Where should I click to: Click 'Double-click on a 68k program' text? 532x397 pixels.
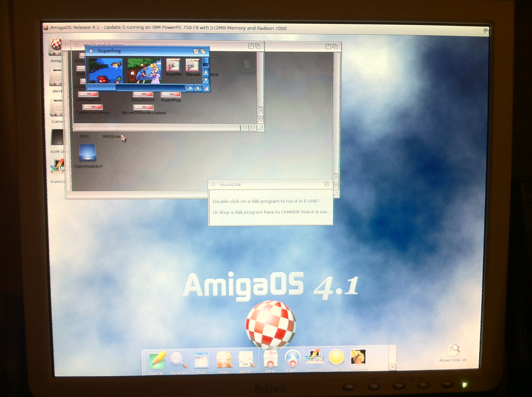pyautogui.click(x=266, y=201)
